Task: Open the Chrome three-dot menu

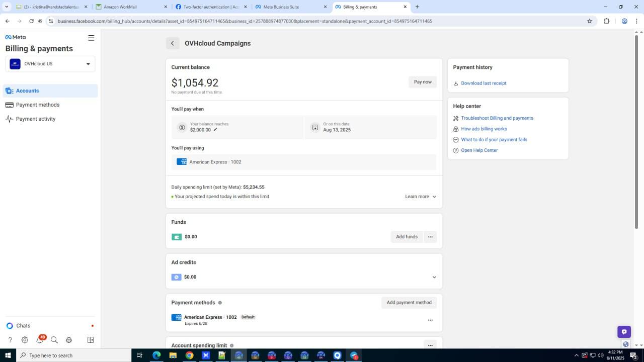Action: pos(637,21)
